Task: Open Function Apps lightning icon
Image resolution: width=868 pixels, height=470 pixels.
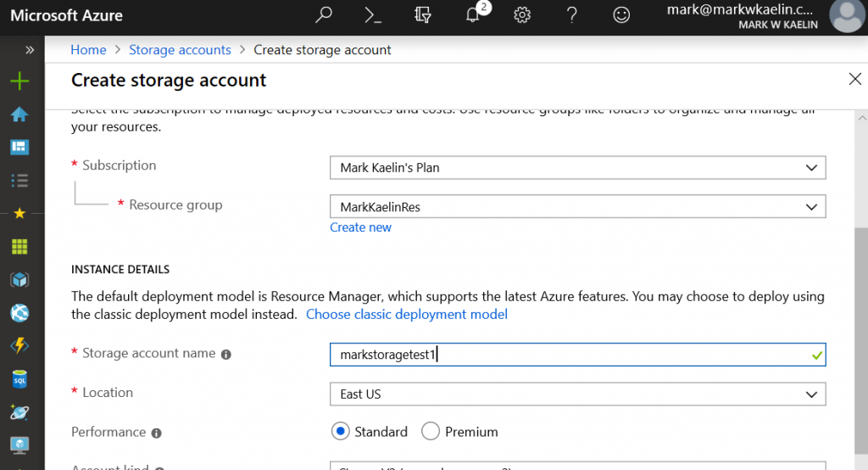Action: (x=19, y=346)
